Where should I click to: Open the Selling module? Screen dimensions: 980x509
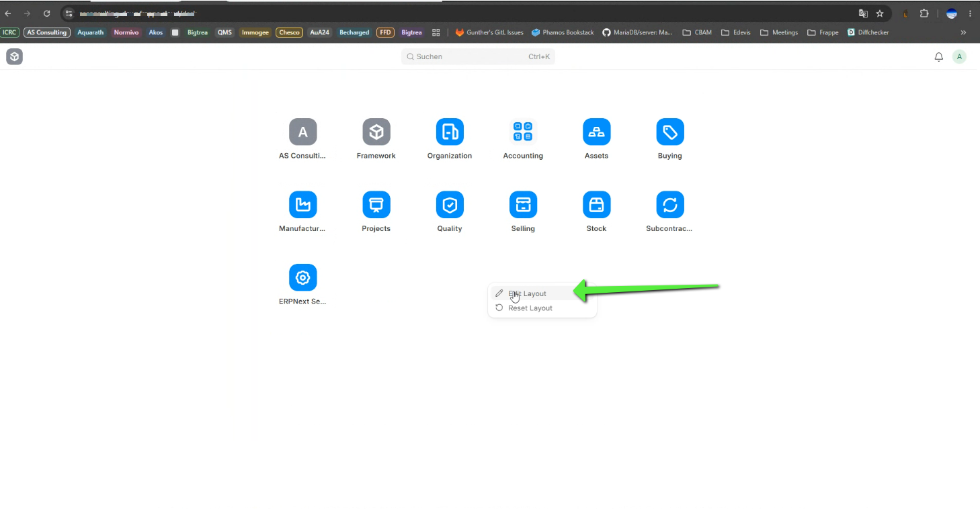[x=523, y=205]
